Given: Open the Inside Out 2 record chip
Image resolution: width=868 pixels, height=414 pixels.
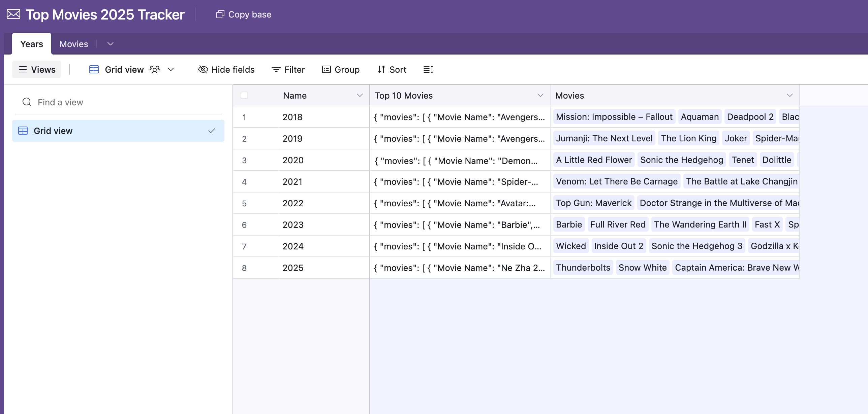Looking at the screenshot, I should (619, 246).
